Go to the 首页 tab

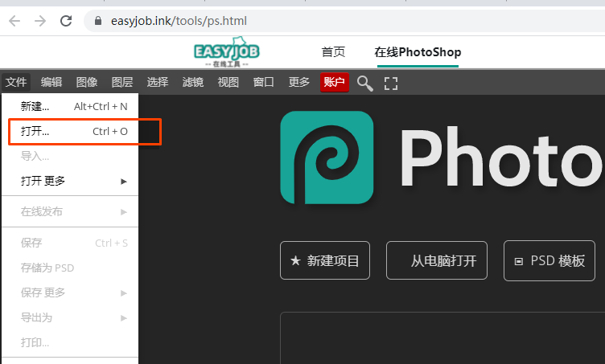pos(333,52)
